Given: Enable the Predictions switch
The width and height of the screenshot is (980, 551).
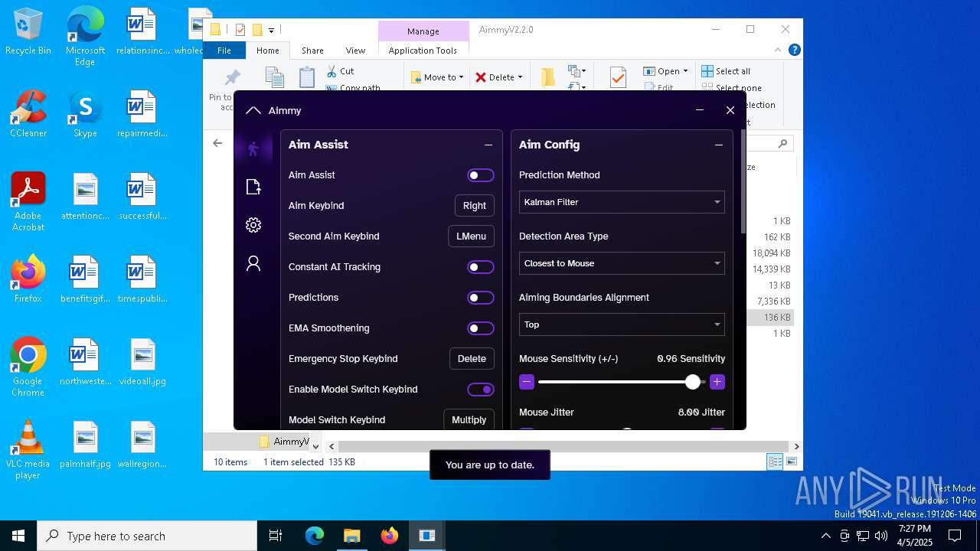Looking at the screenshot, I should coord(481,298).
